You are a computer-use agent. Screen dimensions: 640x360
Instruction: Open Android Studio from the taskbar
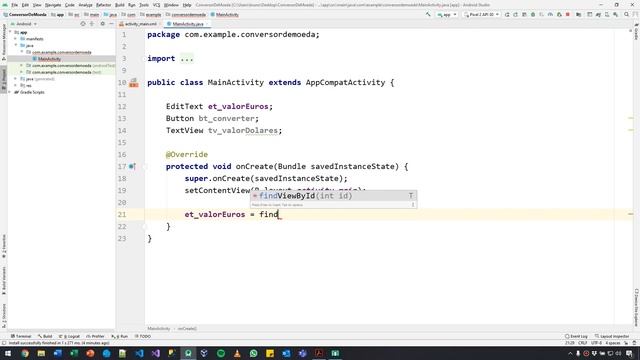pos(188,353)
